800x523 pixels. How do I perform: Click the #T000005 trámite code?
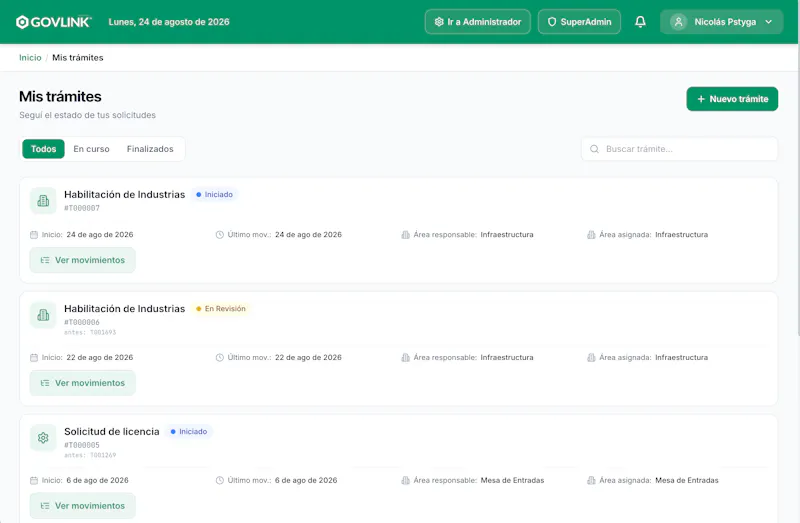pyautogui.click(x=82, y=445)
